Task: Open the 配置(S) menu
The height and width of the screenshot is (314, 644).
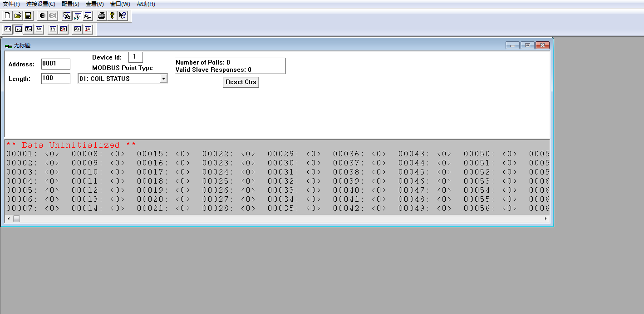Action: (x=70, y=4)
